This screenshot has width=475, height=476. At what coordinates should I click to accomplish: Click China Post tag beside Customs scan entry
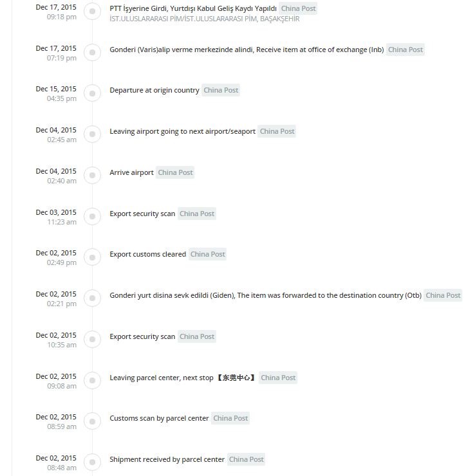pos(230,418)
